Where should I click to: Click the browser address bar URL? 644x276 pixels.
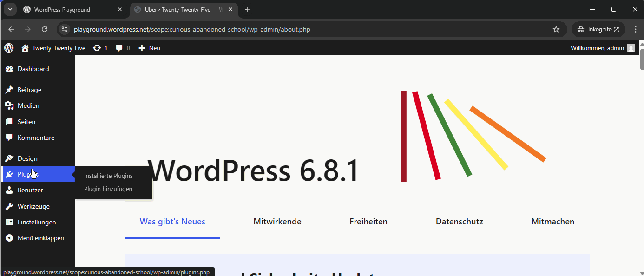click(192, 29)
